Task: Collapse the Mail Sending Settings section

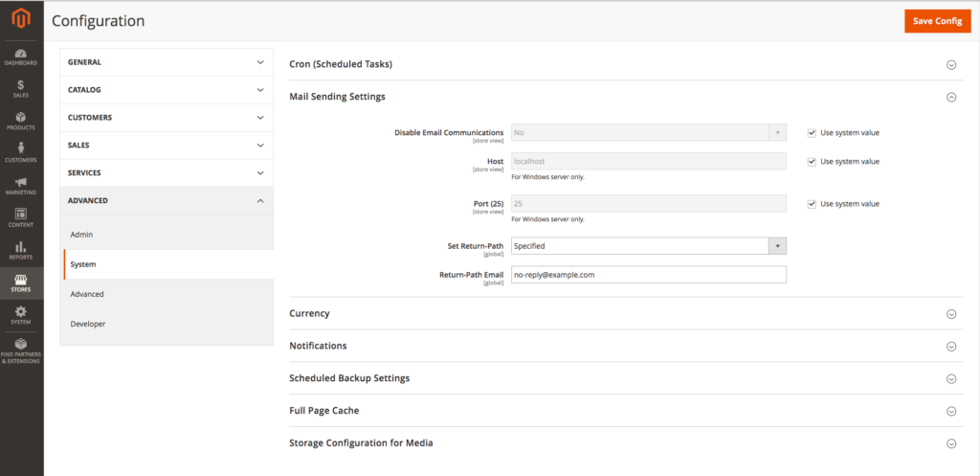Action: pos(951,97)
